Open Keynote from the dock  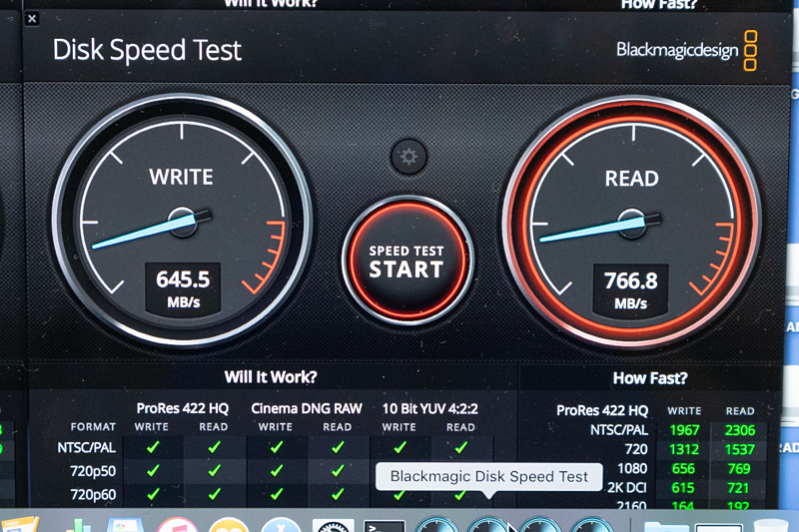click(126, 525)
